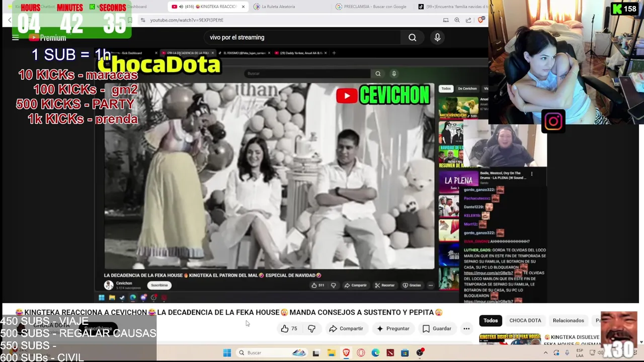Click the browser address bar URL
Image resolution: width=644 pixels, height=362 pixels.
point(187,20)
